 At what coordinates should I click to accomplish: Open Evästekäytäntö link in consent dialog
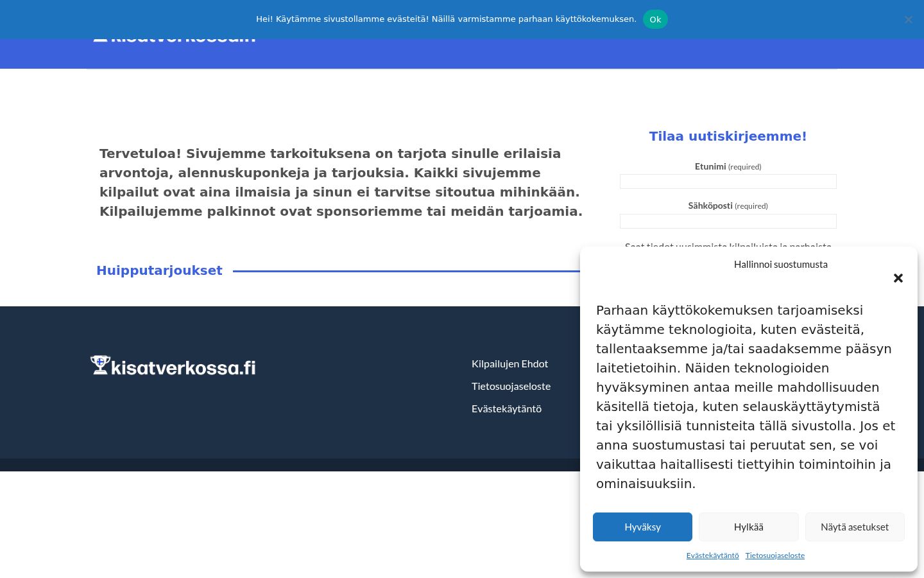[x=712, y=556]
